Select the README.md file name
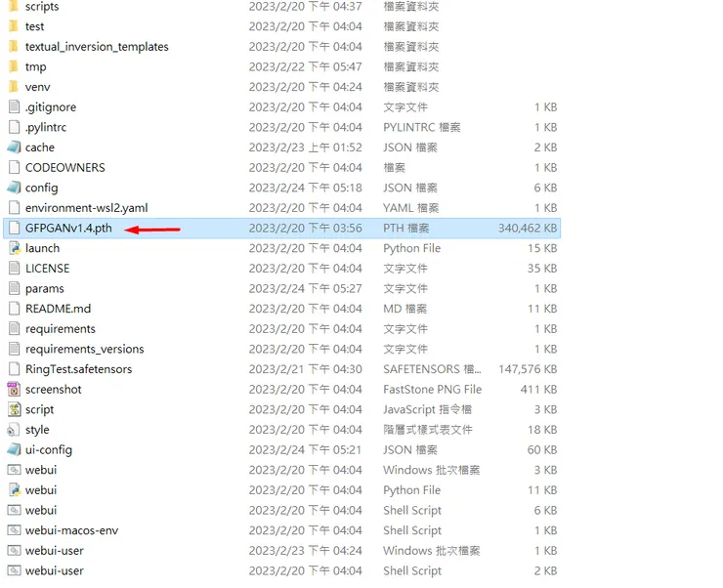Screen dimensions: 723x588 point(58,309)
